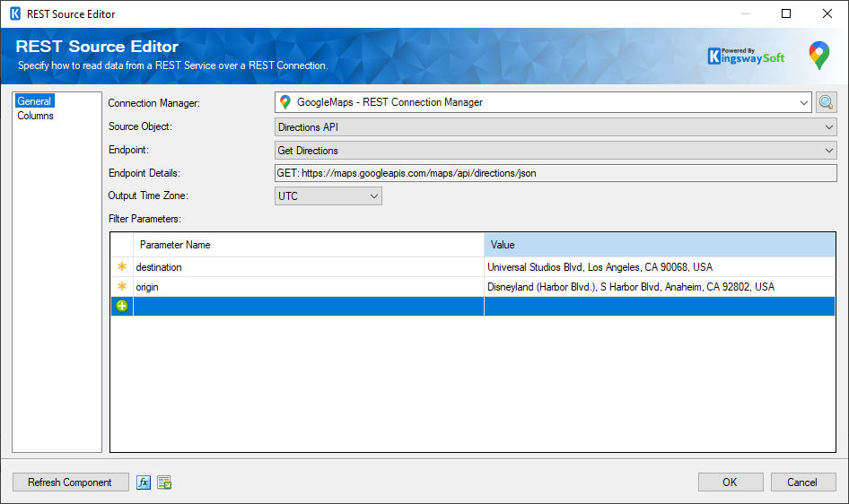
Task: Select the destination parameter name cell
Action: tap(308, 267)
